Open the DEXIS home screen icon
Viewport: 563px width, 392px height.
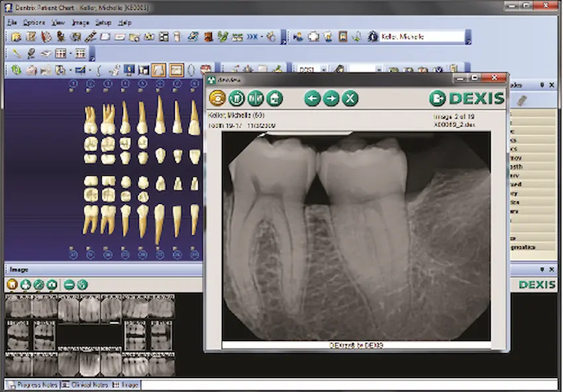click(x=274, y=99)
